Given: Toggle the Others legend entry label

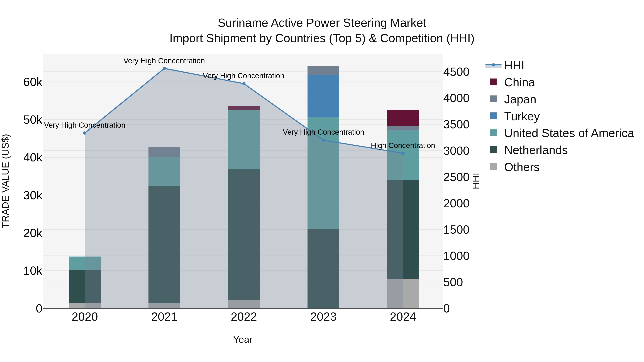Looking at the screenshot, I should pyautogui.click(x=522, y=167).
